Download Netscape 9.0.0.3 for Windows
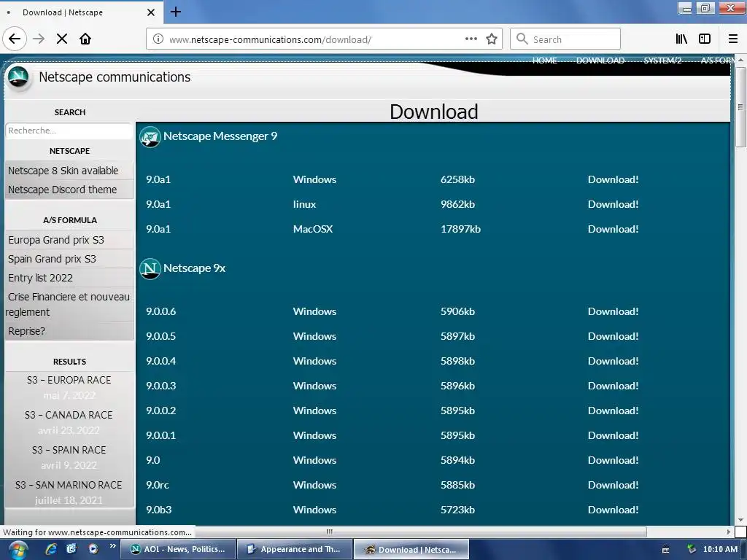 point(613,386)
